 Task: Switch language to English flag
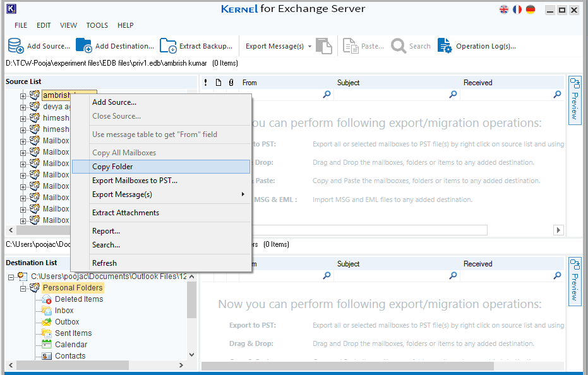point(503,9)
